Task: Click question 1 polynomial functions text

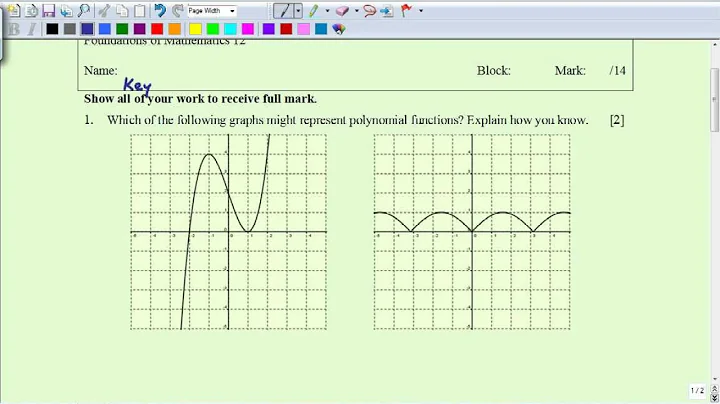Action: click(348, 120)
